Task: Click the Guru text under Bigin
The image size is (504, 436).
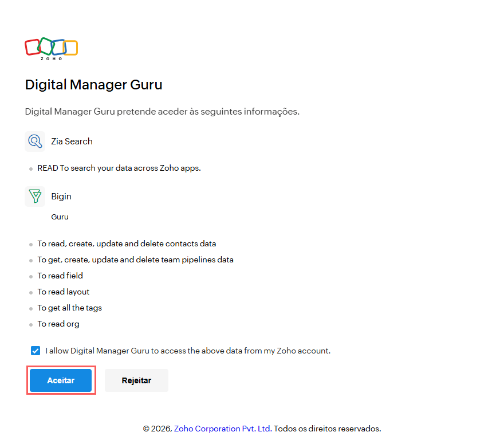Action: tap(60, 217)
